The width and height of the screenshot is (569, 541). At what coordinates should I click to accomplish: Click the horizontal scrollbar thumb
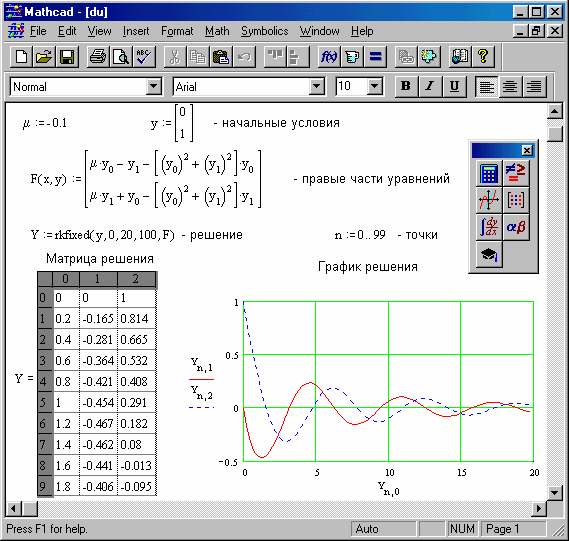point(30,508)
